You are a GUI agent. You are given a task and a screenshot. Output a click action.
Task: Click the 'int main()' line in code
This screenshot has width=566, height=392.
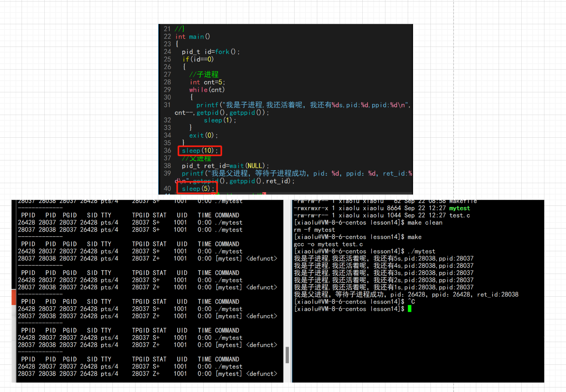193,37
